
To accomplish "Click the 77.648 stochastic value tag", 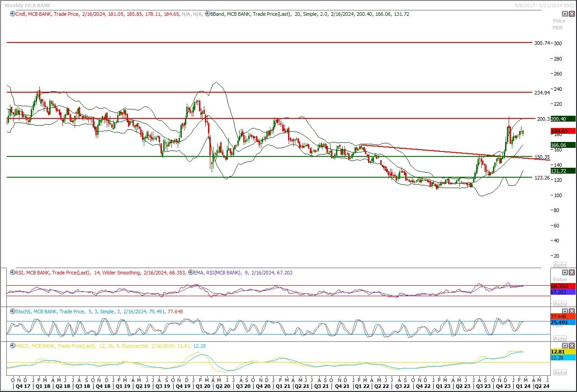I will tap(562, 316).
